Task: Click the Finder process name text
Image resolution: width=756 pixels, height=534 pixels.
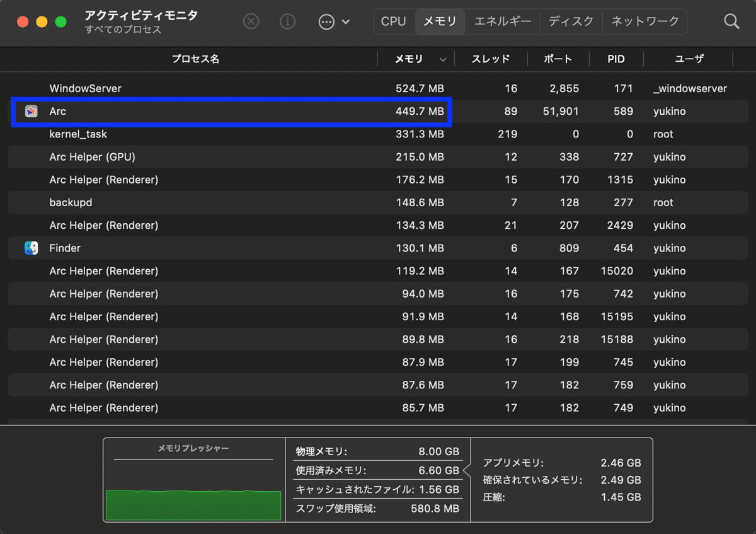Action: [x=65, y=248]
